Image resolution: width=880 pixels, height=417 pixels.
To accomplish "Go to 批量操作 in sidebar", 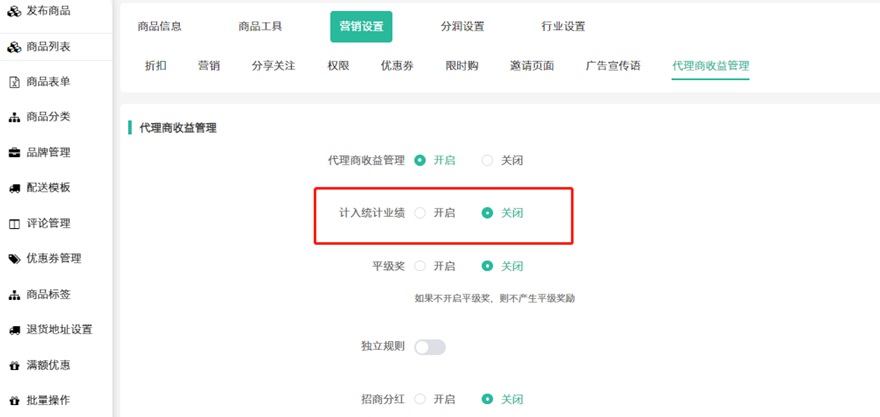I will (48, 400).
